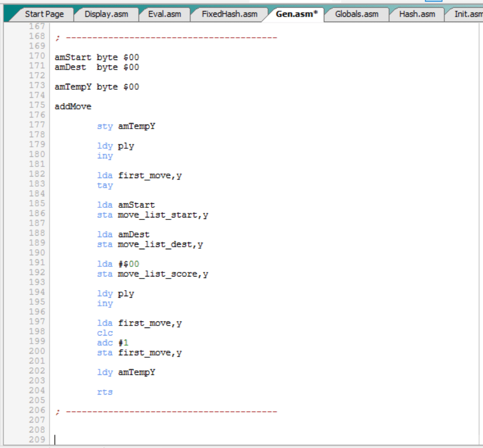Place cursor on empty line 209

151,439
